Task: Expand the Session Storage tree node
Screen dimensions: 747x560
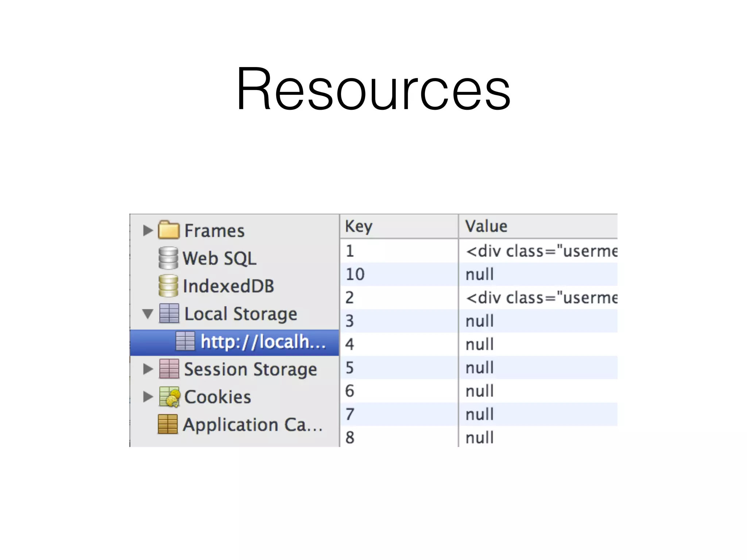Action: tap(148, 369)
